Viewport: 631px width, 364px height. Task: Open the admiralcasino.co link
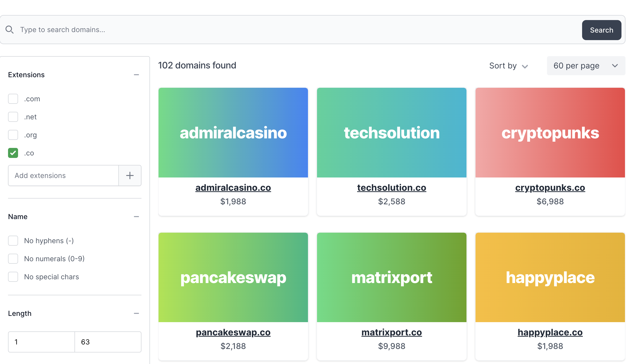[233, 188]
